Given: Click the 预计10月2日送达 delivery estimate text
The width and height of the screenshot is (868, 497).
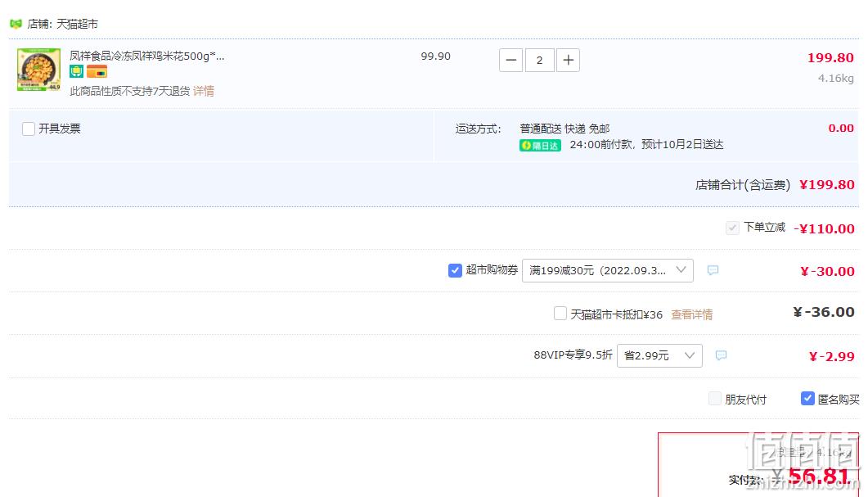Looking at the screenshot, I should [x=682, y=145].
